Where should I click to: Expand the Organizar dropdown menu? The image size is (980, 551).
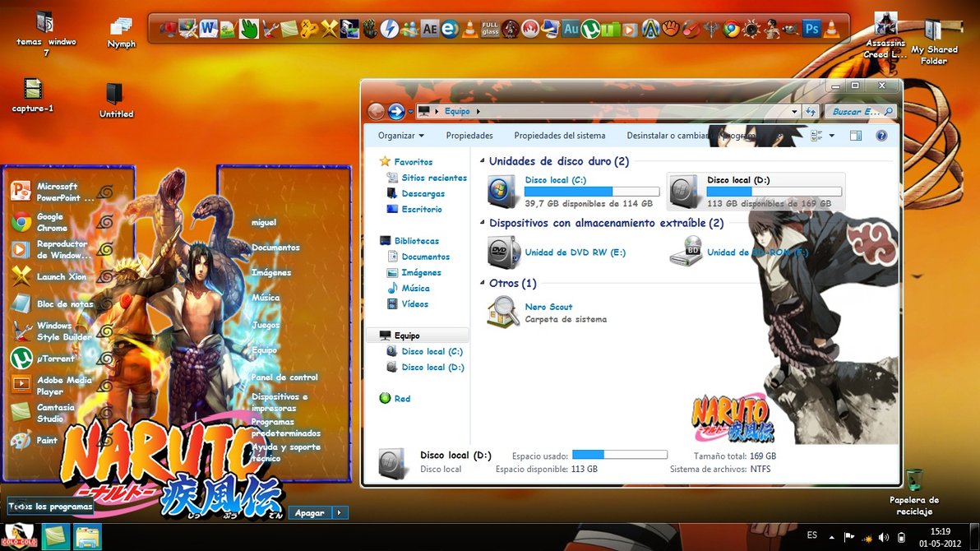[401, 136]
